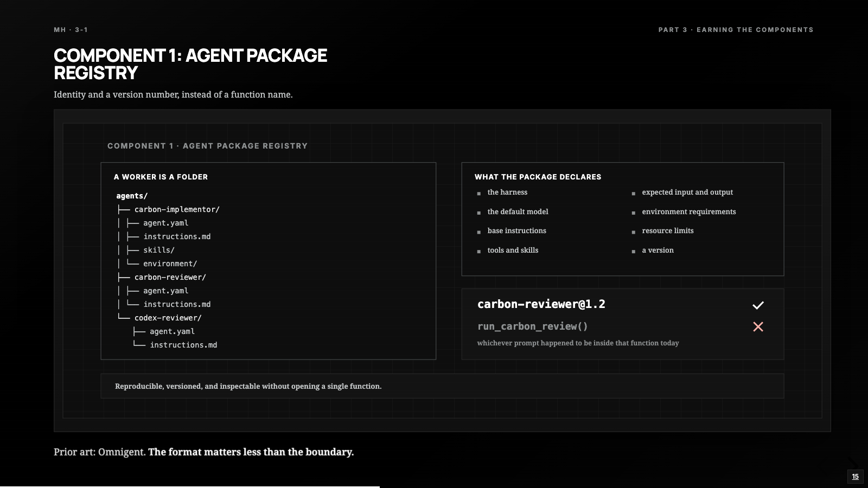Click the 'Reproducible, versioned, and inspectable' banner
This screenshot has width=868, height=488.
(x=442, y=386)
